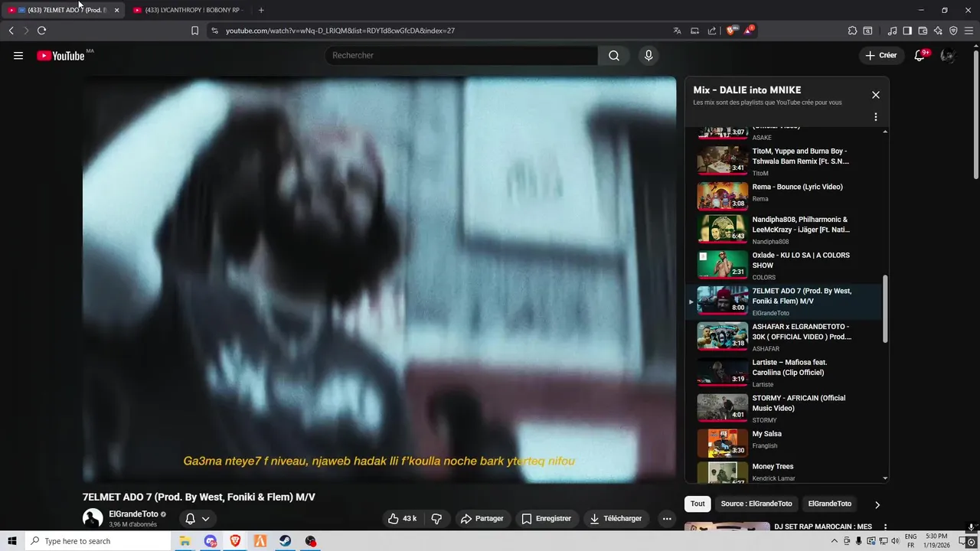Open the Brave Wallet icon
980x551 pixels.
pos(923,31)
